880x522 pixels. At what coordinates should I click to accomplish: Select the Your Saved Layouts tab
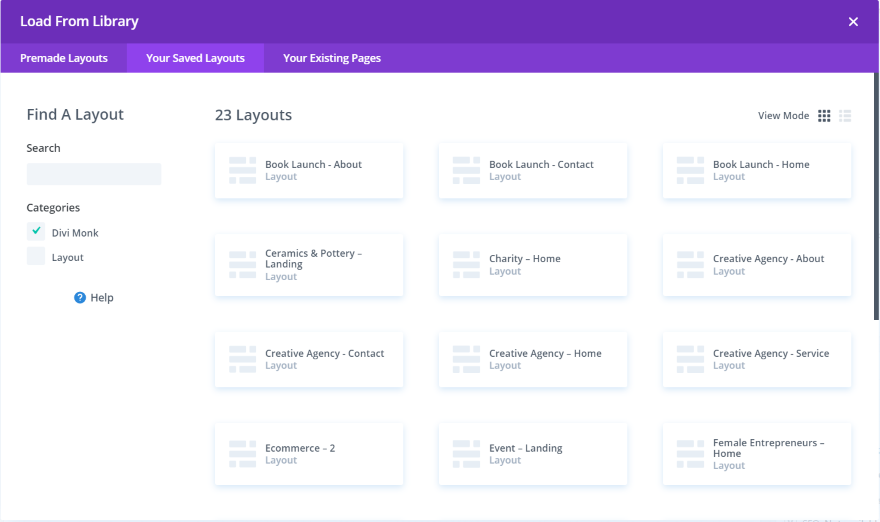(x=195, y=58)
